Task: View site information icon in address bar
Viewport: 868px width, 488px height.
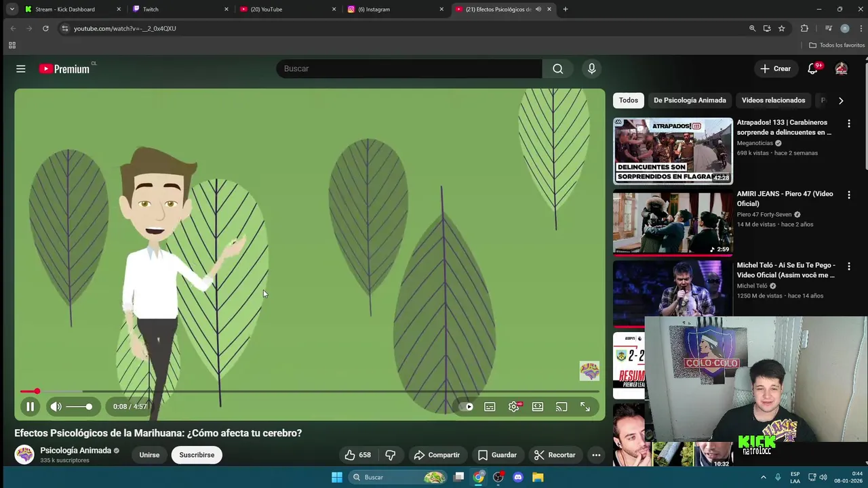Action: (x=65, y=28)
